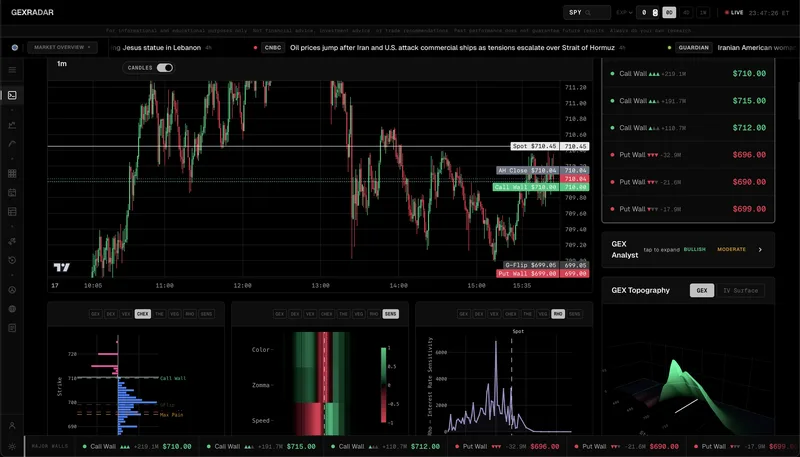Click the CNBC source badge
Image resolution: width=800 pixels, height=457 pixels.
273,47
